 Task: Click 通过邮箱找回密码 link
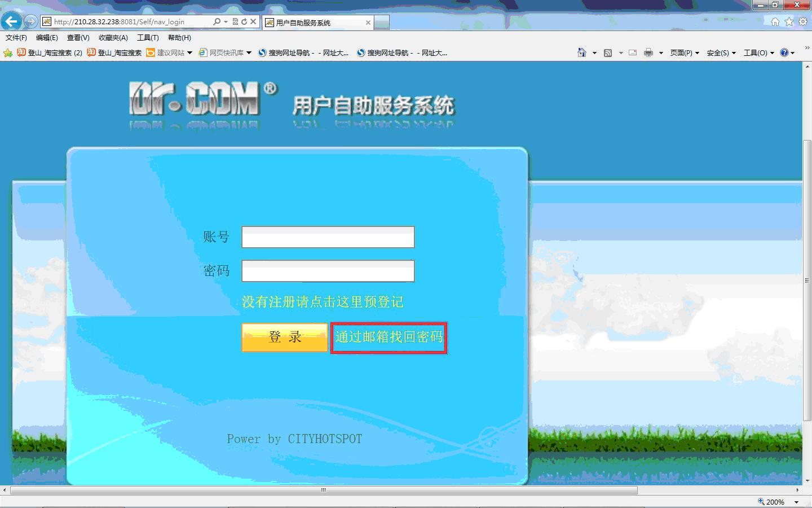[389, 338]
